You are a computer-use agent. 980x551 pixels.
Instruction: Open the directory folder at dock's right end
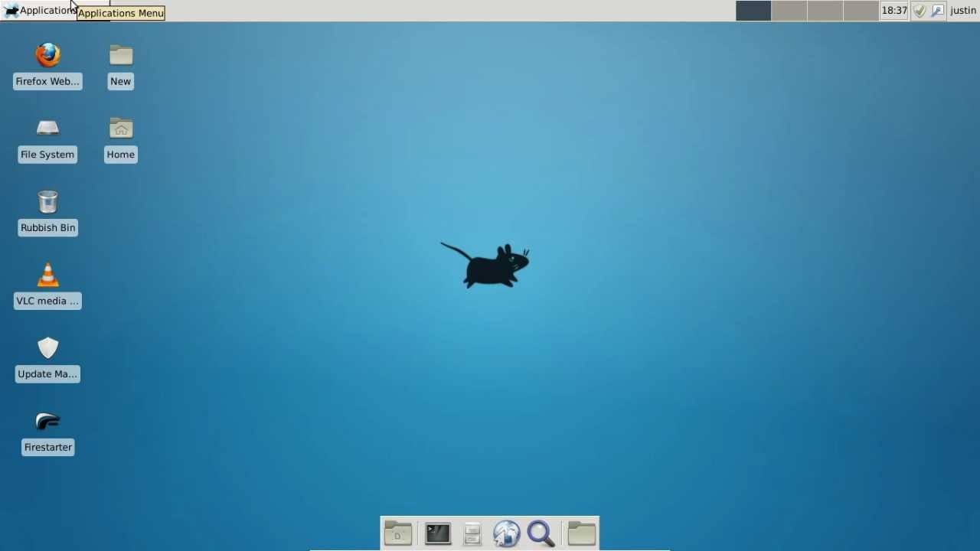581,533
